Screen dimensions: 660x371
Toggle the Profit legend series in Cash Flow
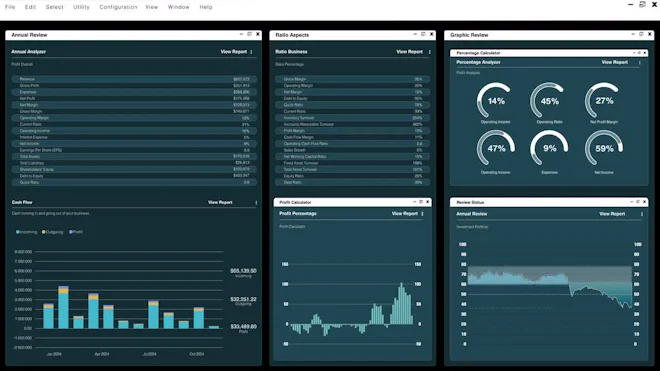pyautogui.click(x=76, y=232)
